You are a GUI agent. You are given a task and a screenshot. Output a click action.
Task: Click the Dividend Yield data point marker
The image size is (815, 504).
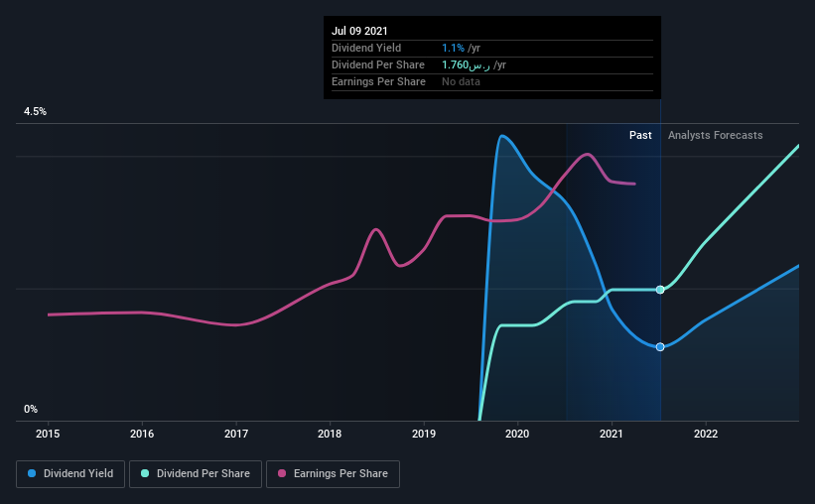pyautogui.click(x=660, y=347)
